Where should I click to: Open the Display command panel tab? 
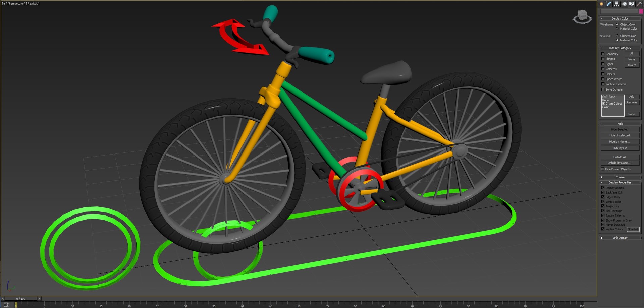coord(632,4)
